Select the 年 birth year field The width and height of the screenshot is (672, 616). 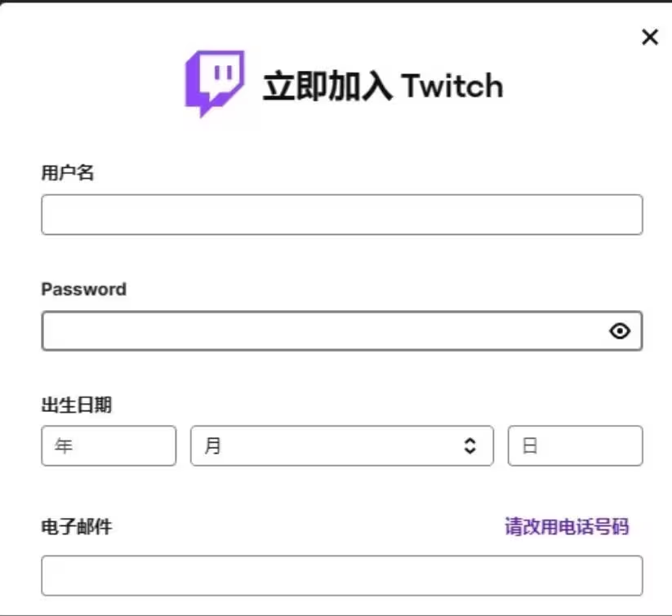click(x=109, y=445)
